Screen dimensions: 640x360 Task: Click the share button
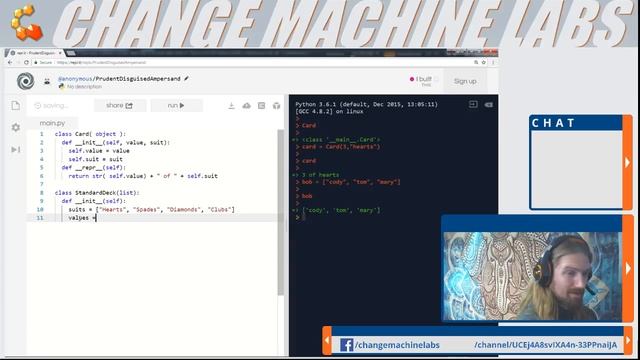pyautogui.click(x=120, y=105)
